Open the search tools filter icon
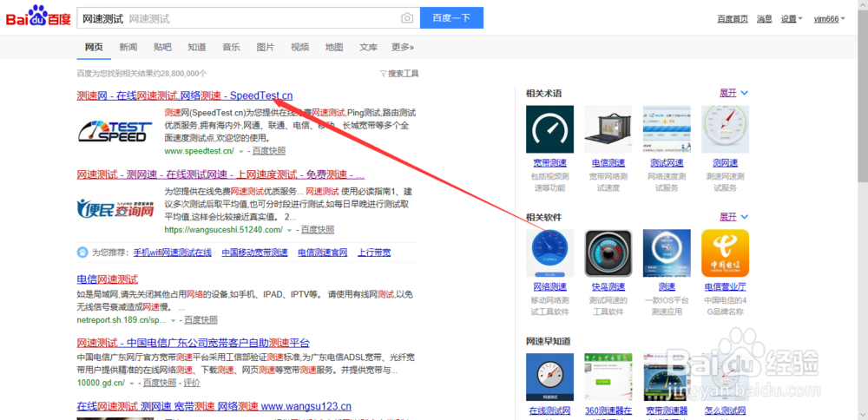868x420 pixels. (x=383, y=74)
